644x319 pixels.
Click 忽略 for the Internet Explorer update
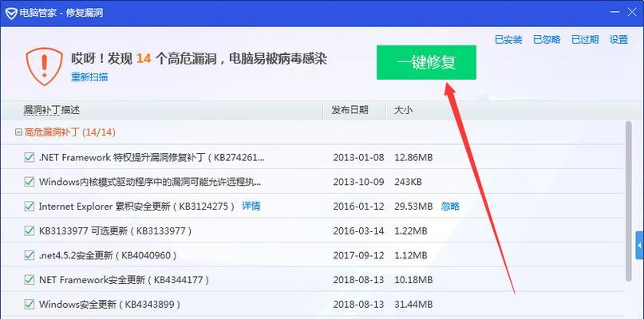[450, 206]
